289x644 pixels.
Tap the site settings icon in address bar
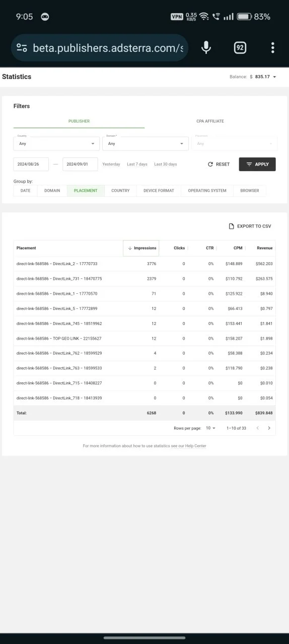22,48
